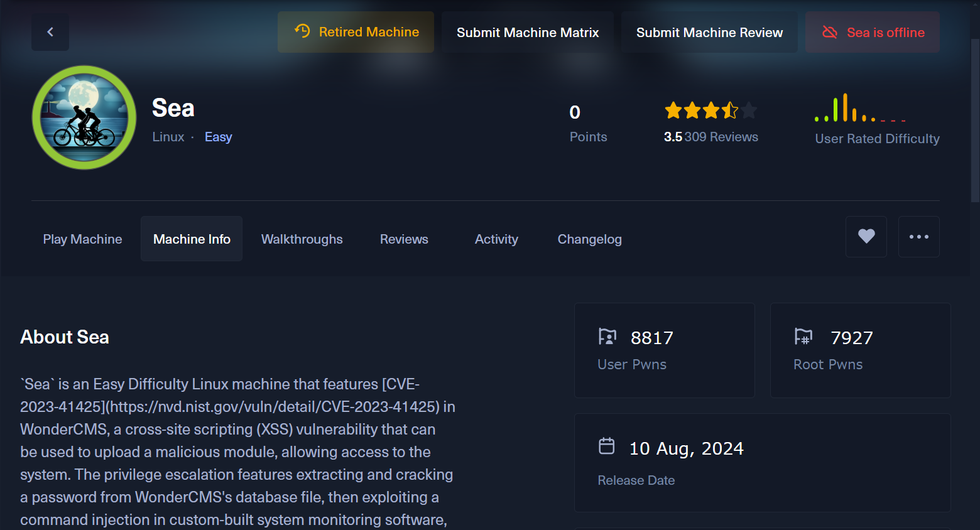Click the 10 Aug, 2024 release date
Image resolution: width=980 pixels, height=530 pixels.
pos(687,448)
